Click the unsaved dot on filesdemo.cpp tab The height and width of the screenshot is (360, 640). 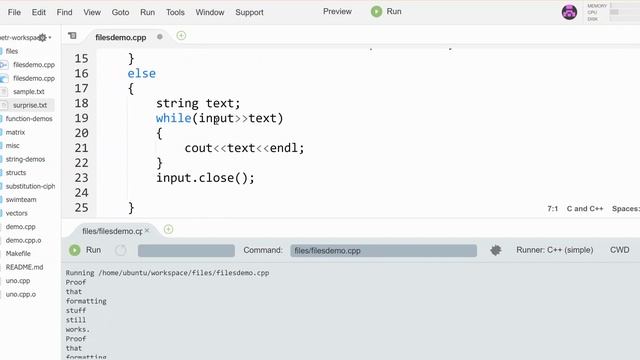(160, 37)
